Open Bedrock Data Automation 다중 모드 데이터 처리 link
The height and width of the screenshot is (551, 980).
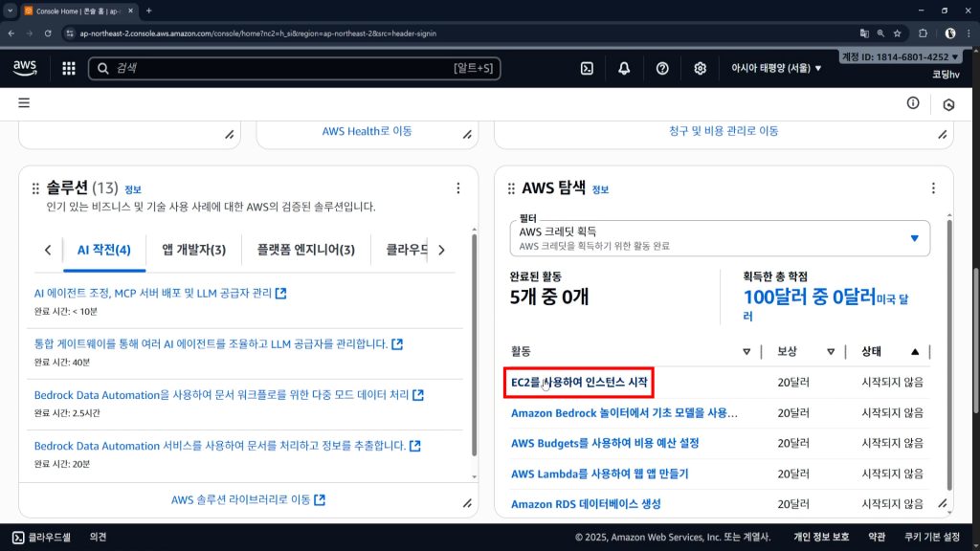(x=229, y=395)
